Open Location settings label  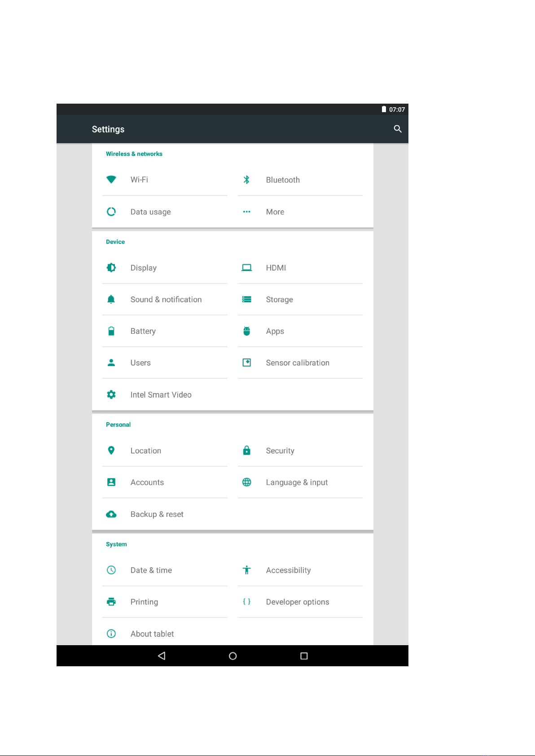(146, 450)
